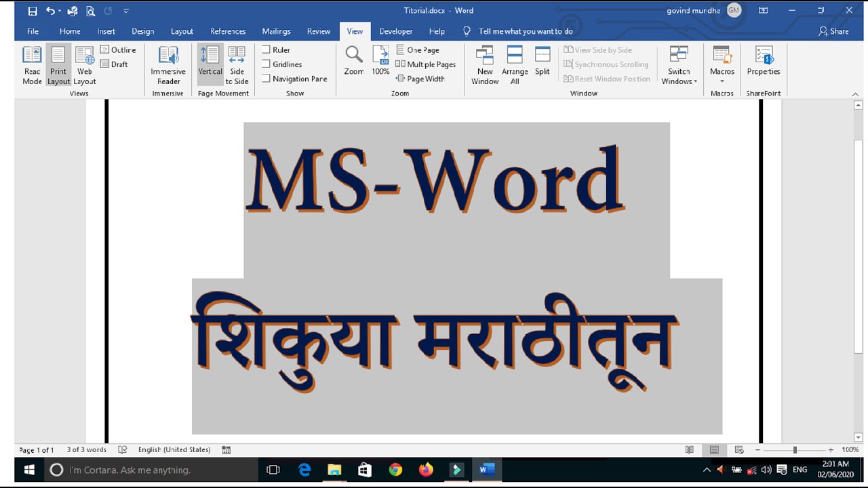Open the Windows Start menu
This screenshot has height=488, width=868.
[x=29, y=470]
